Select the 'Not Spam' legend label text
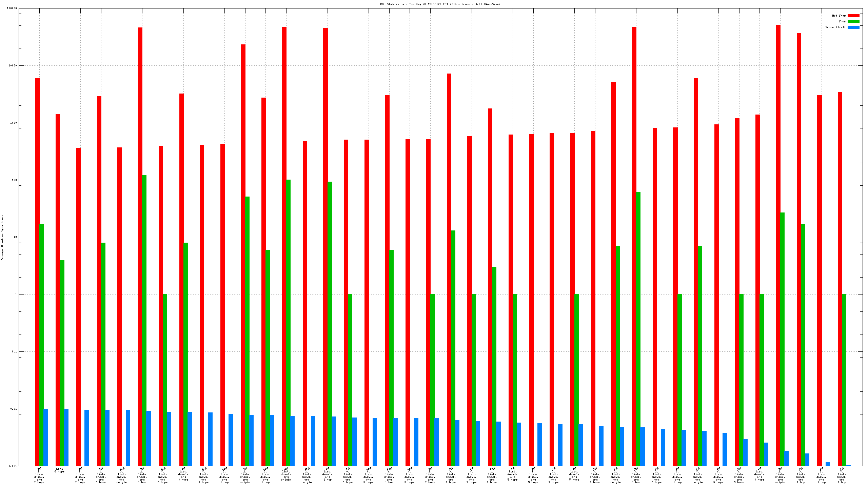The image size is (868, 488). pos(839,16)
